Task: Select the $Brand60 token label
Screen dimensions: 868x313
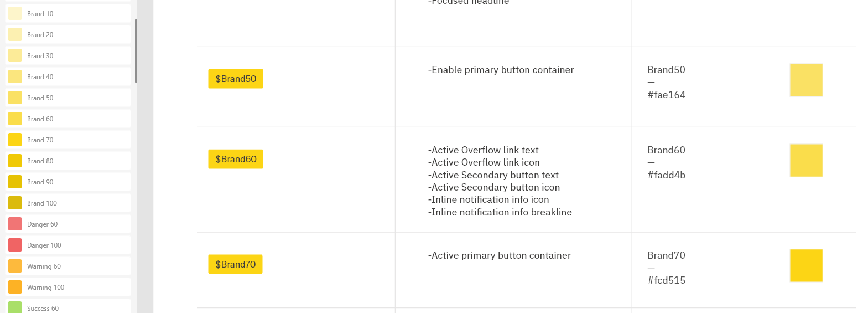Action: click(236, 159)
